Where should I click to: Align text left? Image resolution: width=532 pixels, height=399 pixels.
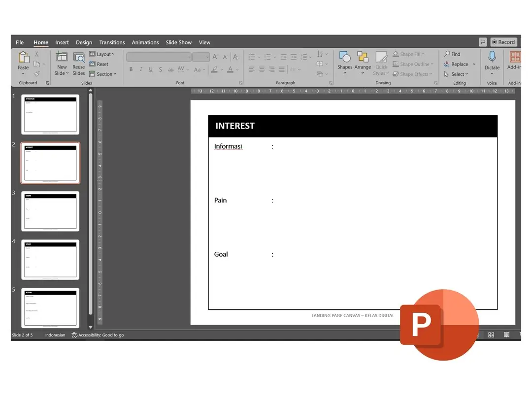(x=251, y=69)
